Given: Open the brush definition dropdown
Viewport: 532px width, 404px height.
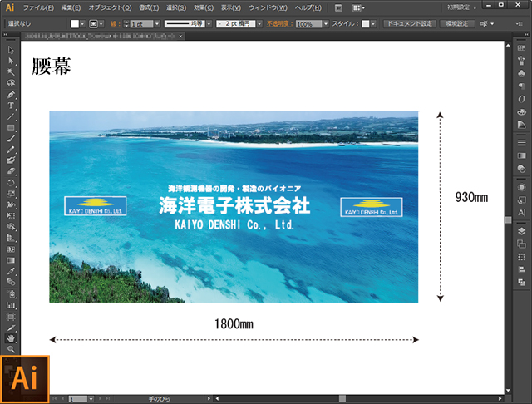Looking at the screenshot, I should [259, 24].
